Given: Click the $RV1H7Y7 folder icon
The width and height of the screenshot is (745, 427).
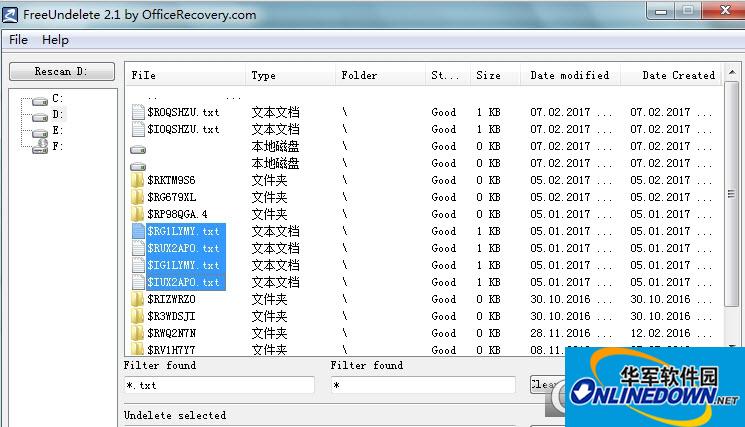Looking at the screenshot, I should pyautogui.click(x=137, y=349).
